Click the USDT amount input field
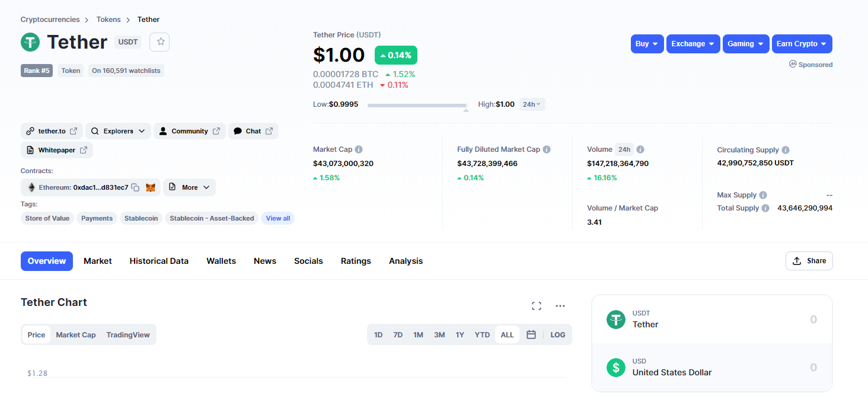The image size is (868, 402). (813, 320)
